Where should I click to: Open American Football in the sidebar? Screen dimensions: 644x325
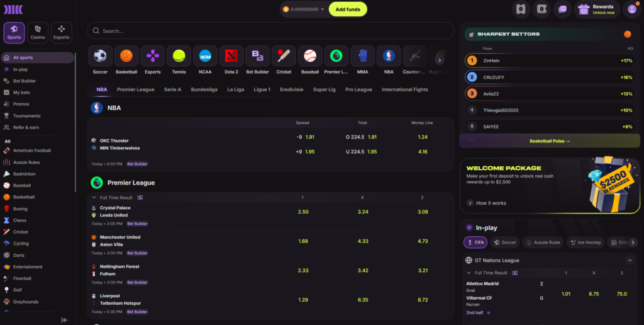pyautogui.click(x=31, y=151)
